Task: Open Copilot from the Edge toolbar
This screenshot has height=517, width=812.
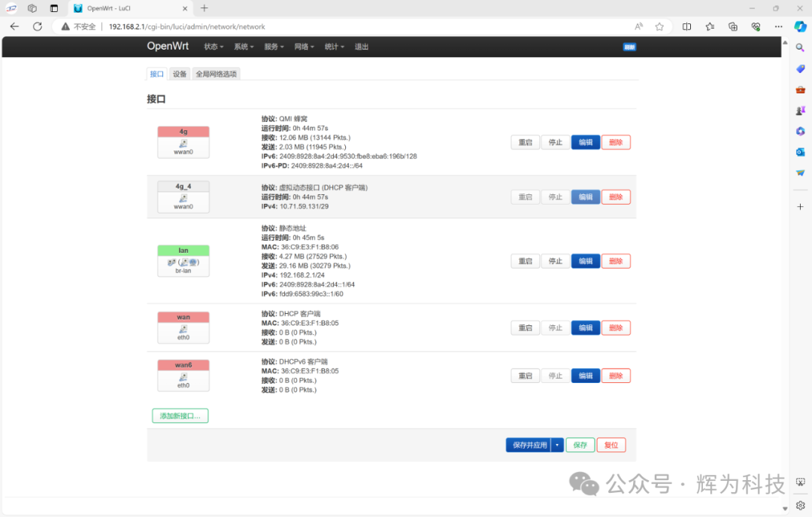Action: point(799,26)
